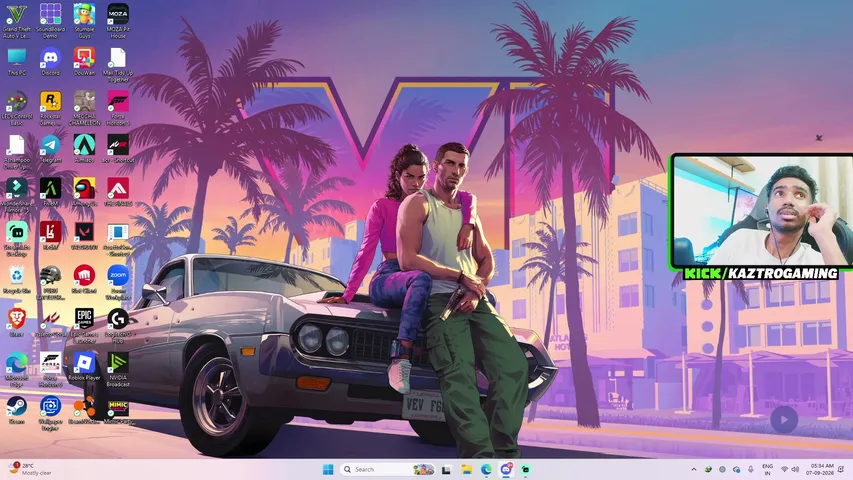Select the Microsoft Edge desktop shortcut
853x480 pixels.
pyautogui.click(x=16, y=370)
